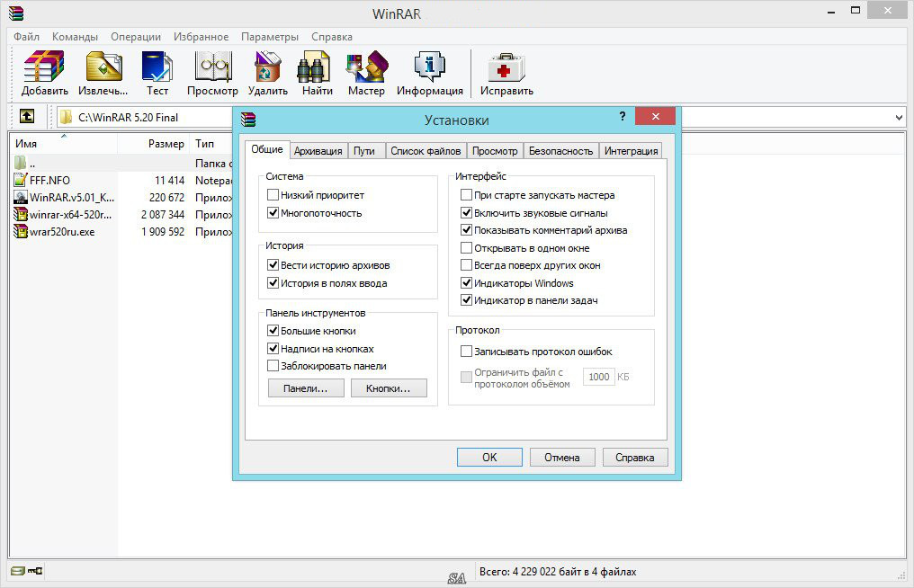Screen dimensions: 914x588
Task: Click the WinRAR.v5.01_K... file icon
Action: [21, 197]
